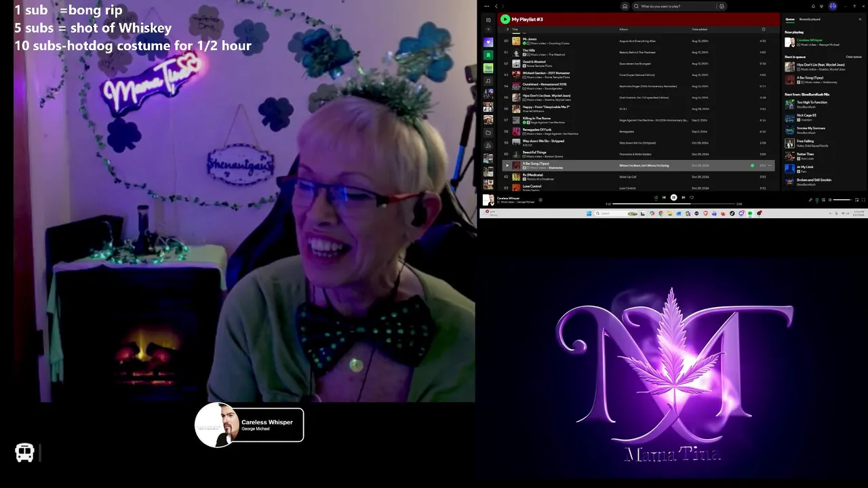Open now playing Careless Whisper album art
The image size is (868, 488).
[488, 200]
